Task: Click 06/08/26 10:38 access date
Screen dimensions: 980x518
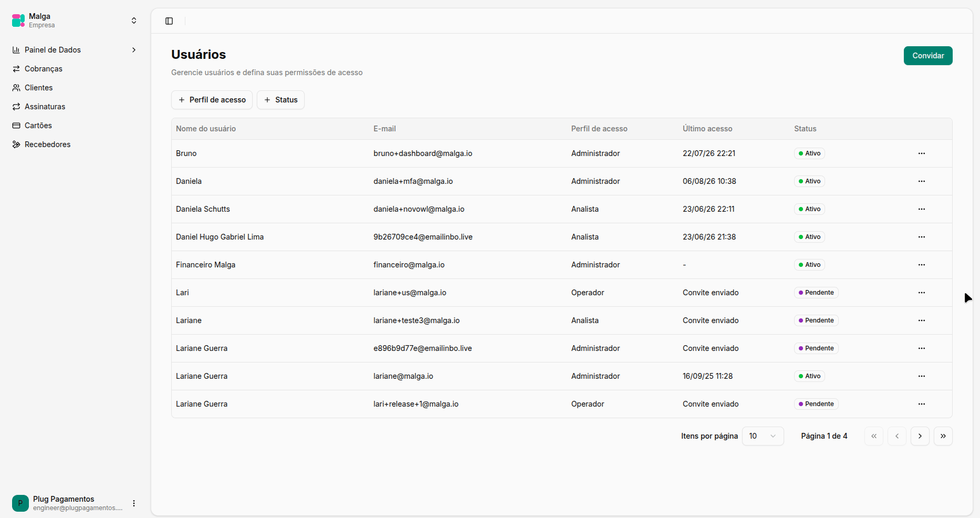Action: [710, 181]
